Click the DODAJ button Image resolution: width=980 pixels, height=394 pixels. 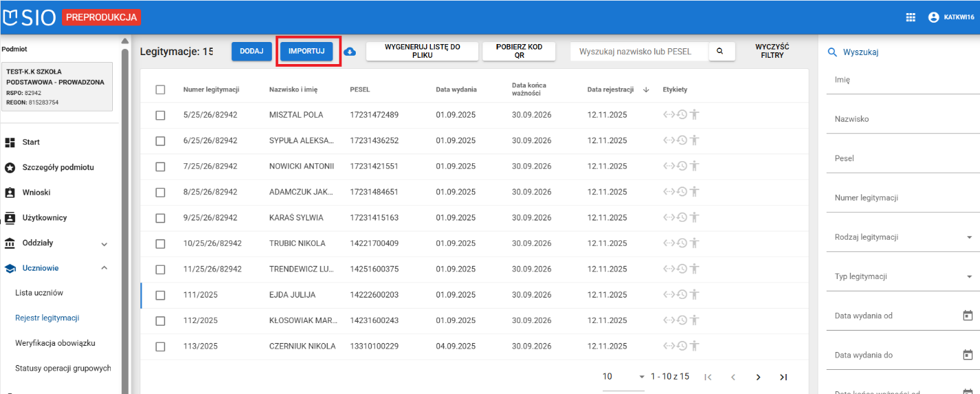251,52
